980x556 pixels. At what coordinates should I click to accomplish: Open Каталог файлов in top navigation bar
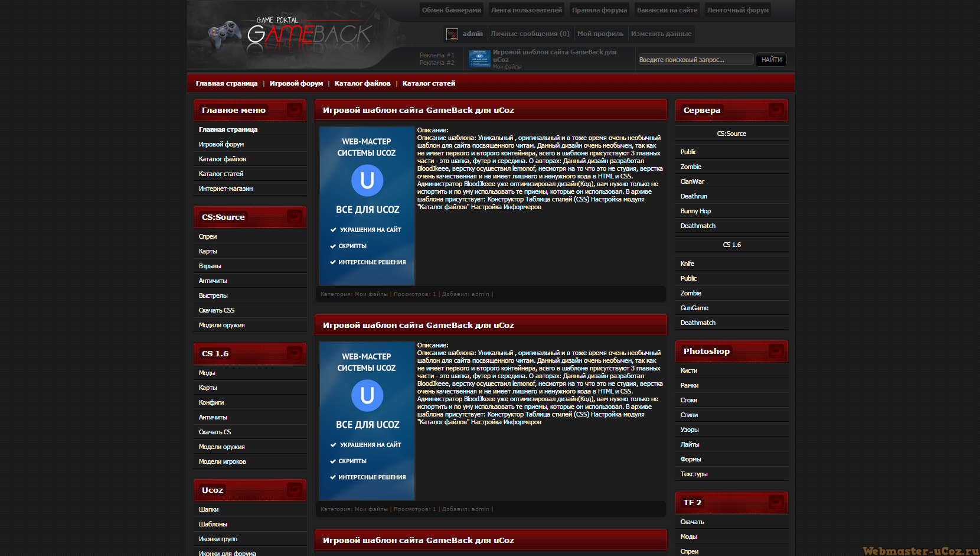[x=362, y=83]
